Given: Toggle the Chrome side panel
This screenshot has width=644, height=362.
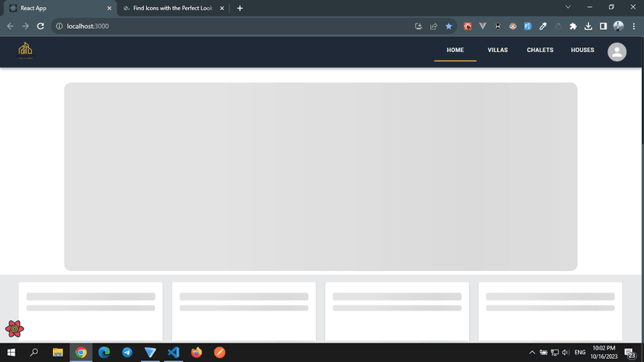Looking at the screenshot, I should click(603, 26).
